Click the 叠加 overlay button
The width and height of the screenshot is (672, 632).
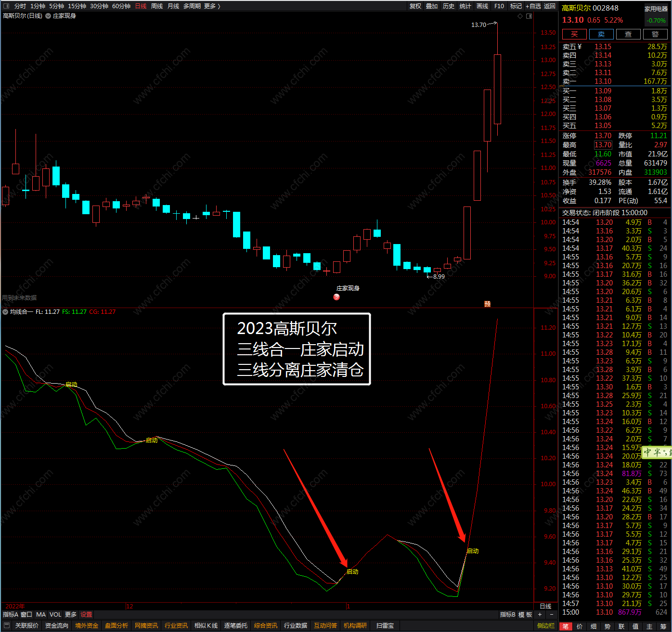(x=432, y=6)
